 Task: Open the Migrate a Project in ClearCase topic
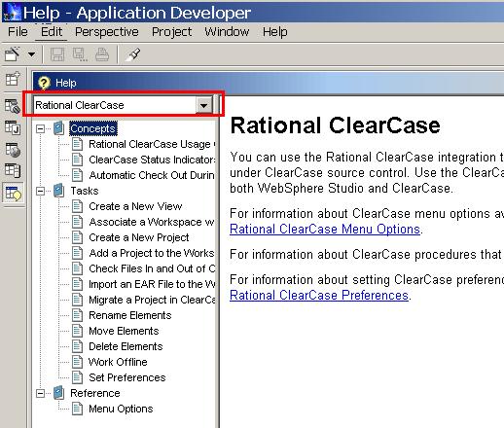tap(152, 300)
